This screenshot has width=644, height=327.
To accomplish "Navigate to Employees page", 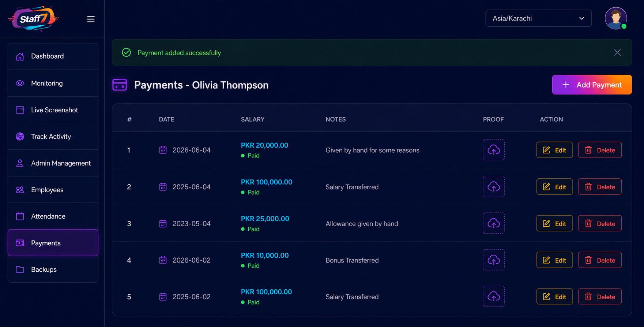I will click(53, 190).
